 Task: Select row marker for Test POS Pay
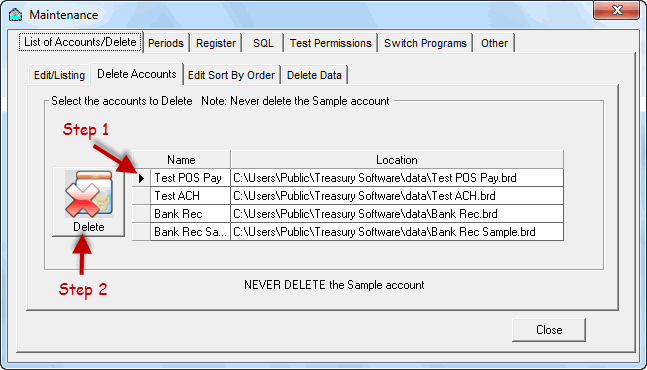[141, 178]
